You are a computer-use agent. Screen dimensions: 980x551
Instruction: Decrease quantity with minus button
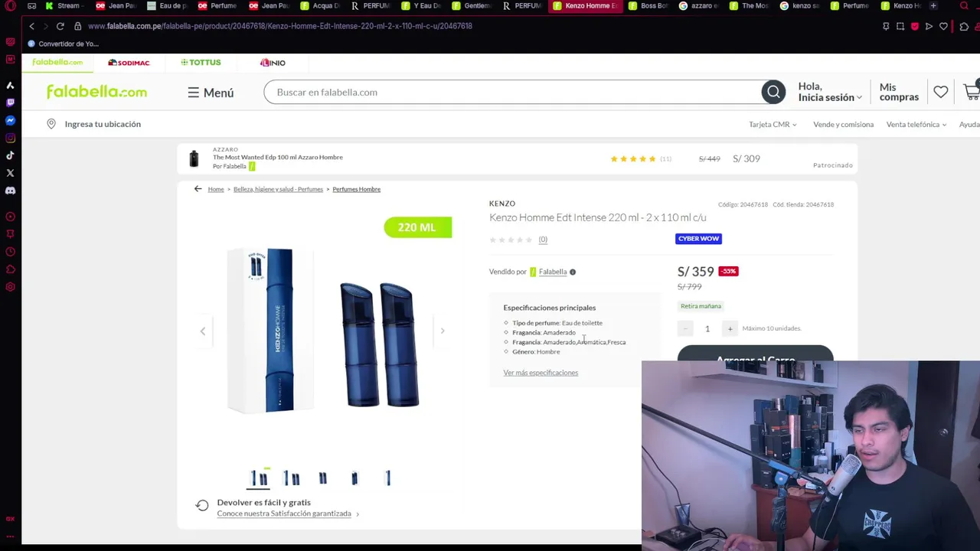click(685, 328)
